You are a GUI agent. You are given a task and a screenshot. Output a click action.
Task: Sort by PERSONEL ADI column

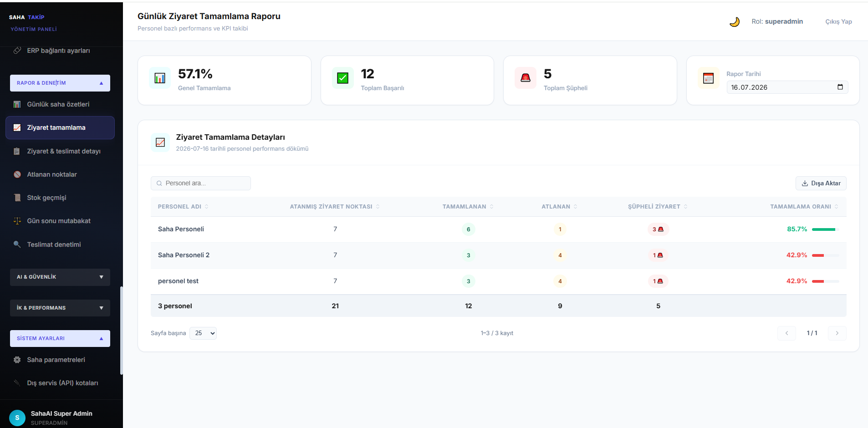[183, 206]
